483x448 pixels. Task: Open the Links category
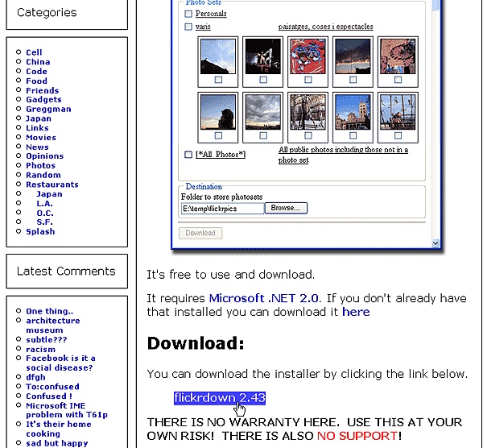click(37, 128)
